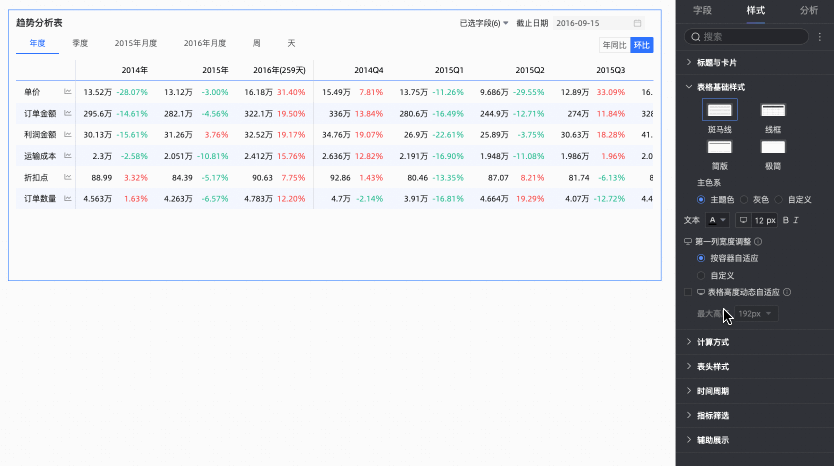
Task: Click info icon beside 表格高度动态自适应
Action: point(787,292)
